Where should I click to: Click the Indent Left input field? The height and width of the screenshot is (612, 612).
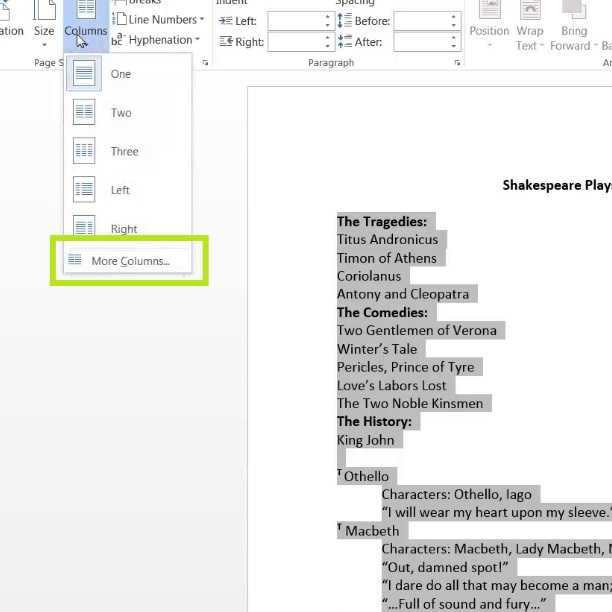click(296, 21)
